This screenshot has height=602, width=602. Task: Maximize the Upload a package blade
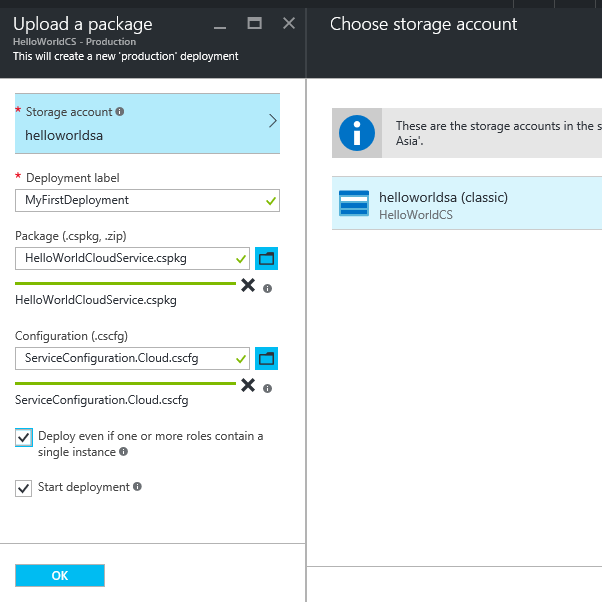click(255, 23)
